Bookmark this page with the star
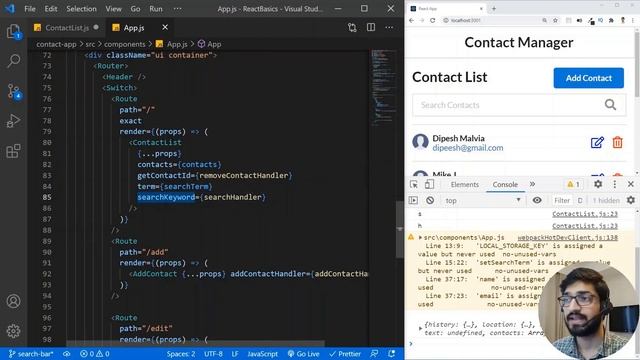This screenshot has height=360, width=640. 555,20
